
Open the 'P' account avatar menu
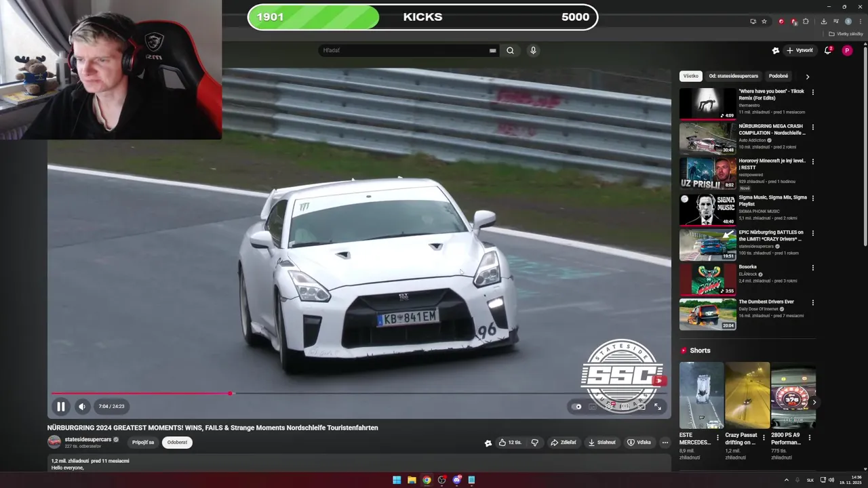pyautogui.click(x=847, y=50)
